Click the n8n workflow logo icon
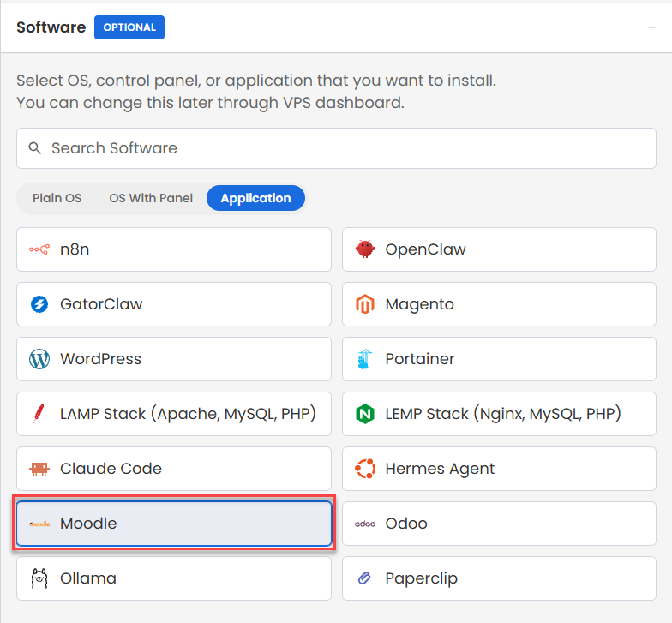 click(39, 249)
